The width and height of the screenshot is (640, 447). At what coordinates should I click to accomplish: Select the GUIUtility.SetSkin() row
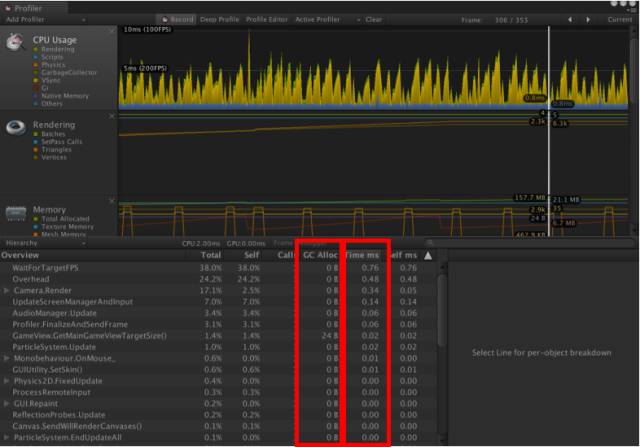point(218,369)
